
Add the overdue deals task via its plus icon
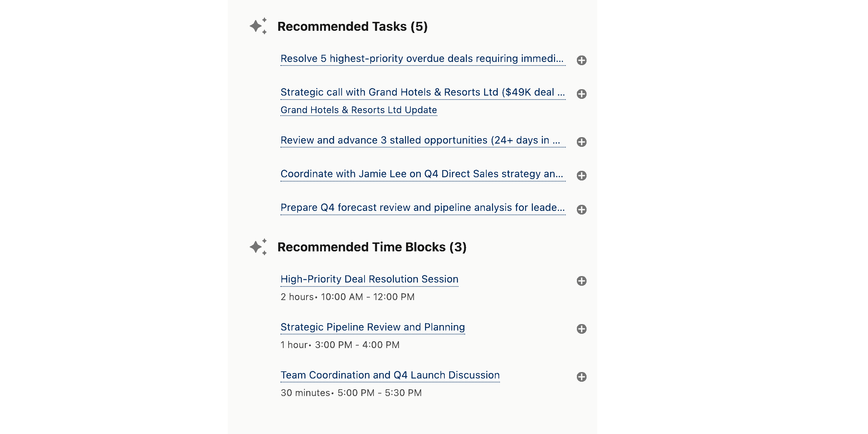click(582, 60)
